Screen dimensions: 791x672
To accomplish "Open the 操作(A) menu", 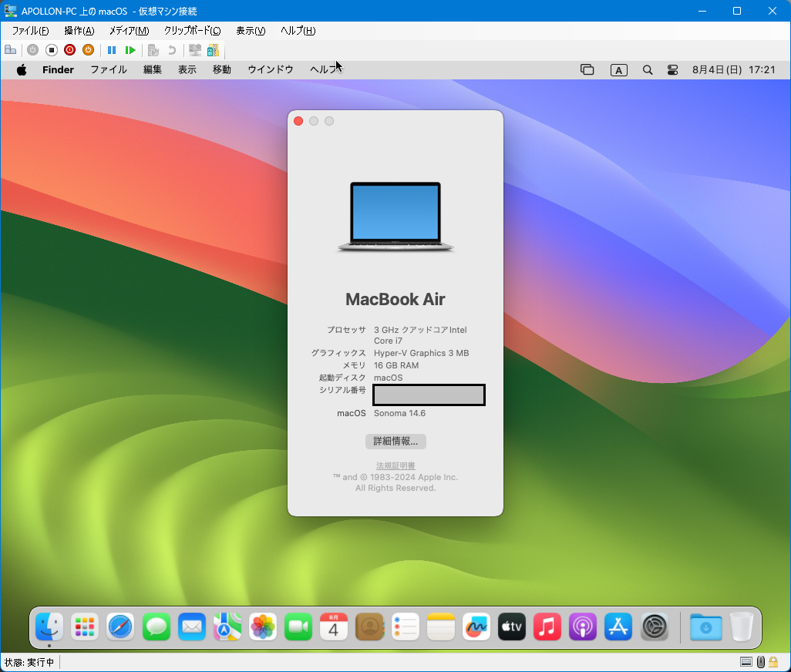I will 79,31.
